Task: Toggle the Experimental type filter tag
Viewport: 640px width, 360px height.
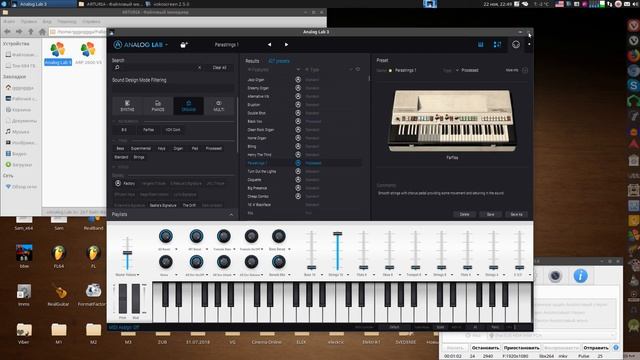Action: click(141, 149)
